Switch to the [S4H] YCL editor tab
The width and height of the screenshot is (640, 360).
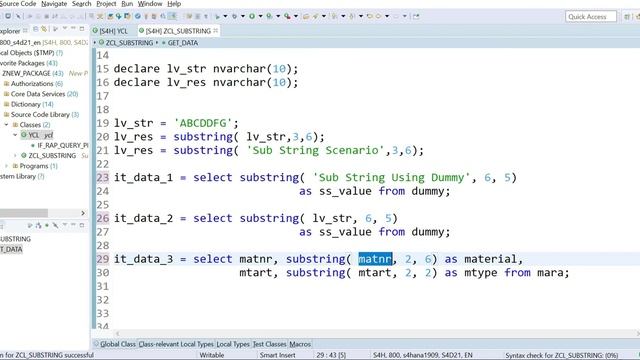coord(110,31)
